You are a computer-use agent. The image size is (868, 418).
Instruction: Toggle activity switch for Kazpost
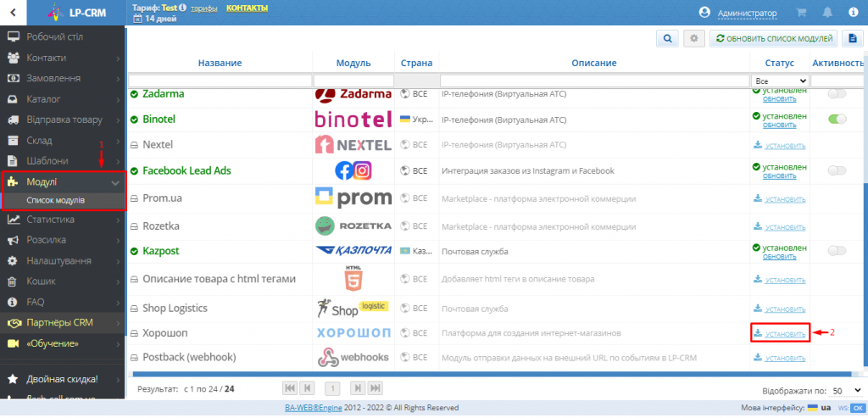(x=837, y=251)
